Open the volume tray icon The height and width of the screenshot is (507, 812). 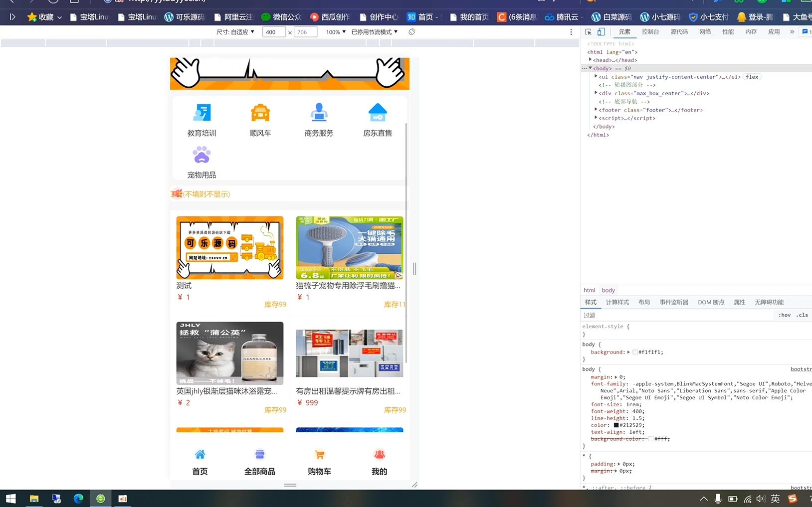[760, 499]
